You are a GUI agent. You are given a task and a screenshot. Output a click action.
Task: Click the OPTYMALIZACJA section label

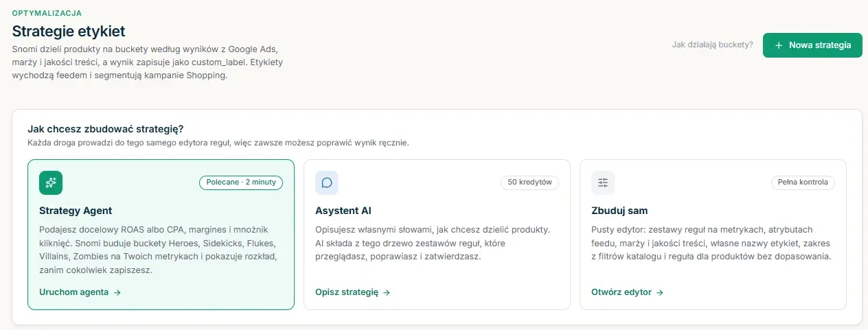coord(47,13)
